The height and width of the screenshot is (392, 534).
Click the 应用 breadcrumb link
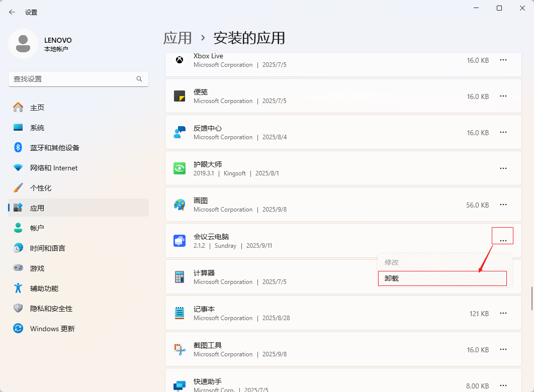pos(177,38)
